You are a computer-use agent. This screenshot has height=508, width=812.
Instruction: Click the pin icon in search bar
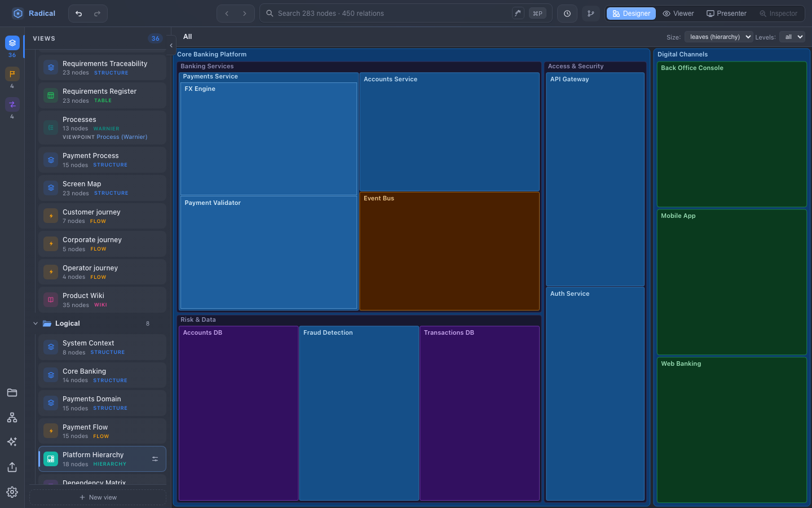pos(518,13)
